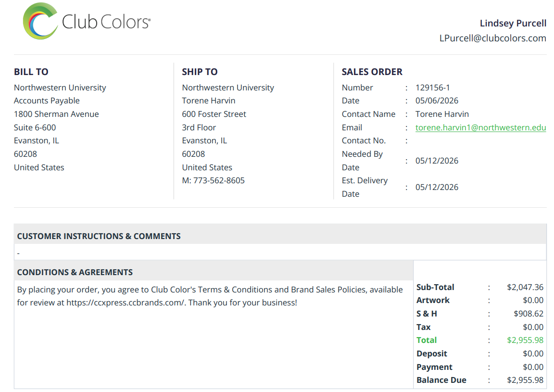This screenshot has width=554, height=392.
Task: Click the Tax label
Action: (x=423, y=327)
